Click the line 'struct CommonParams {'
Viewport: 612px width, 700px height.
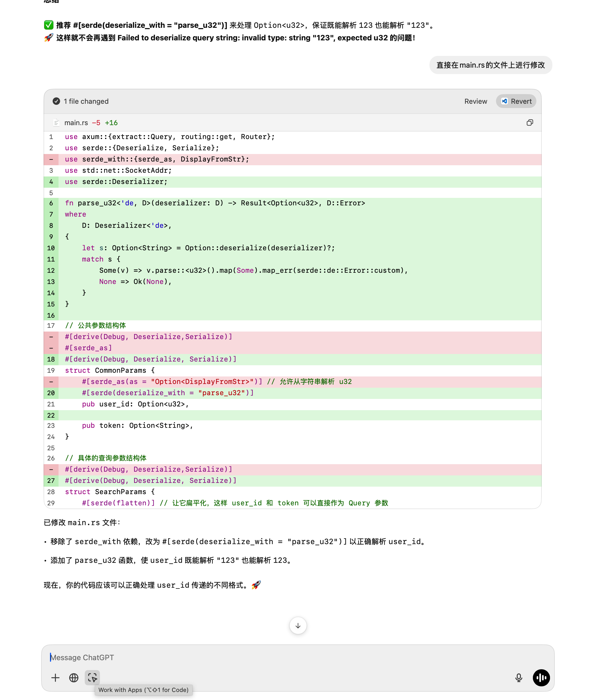(x=292, y=370)
